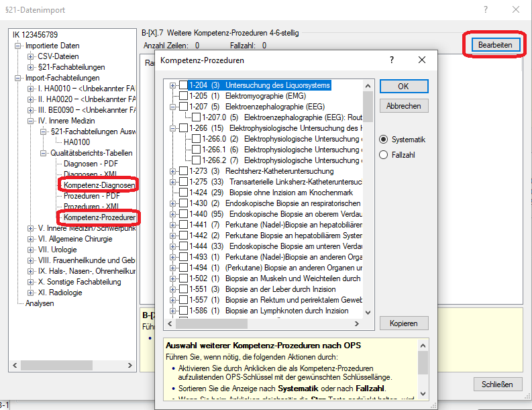Select the Systematik radio button
The image size is (532, 410).
pyautogui.click(x=383, y=140)
